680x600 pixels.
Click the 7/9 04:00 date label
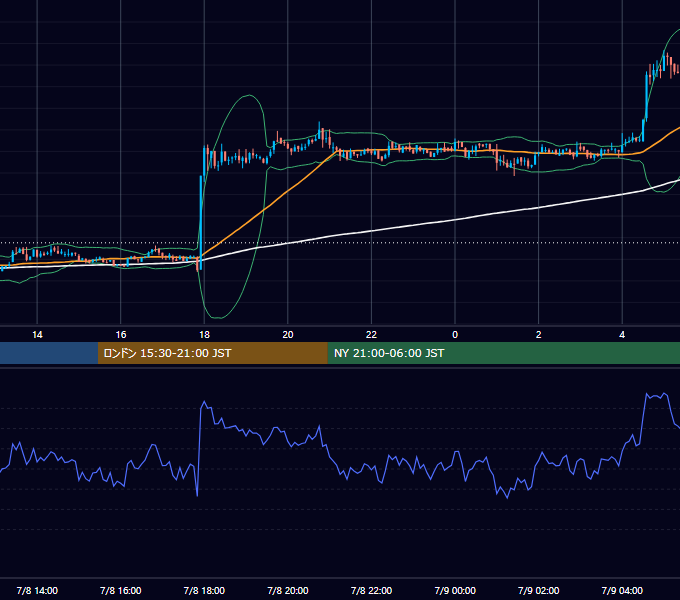[622, 590]
